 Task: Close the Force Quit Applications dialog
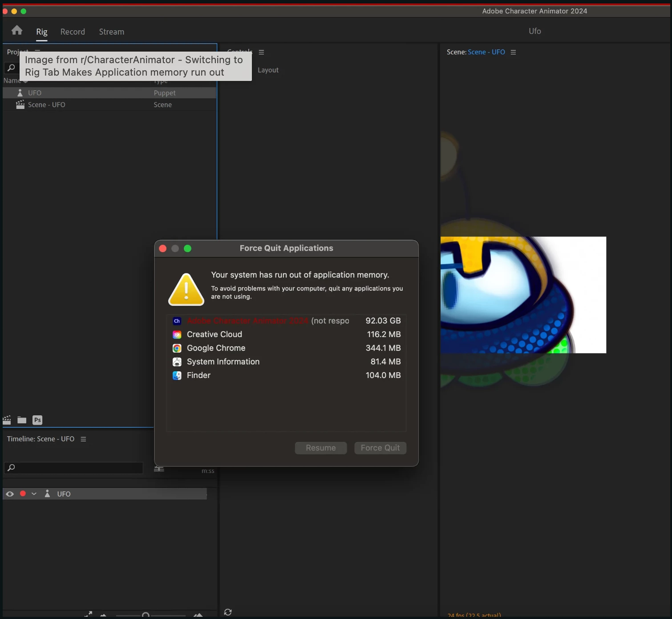pos(163,249)
